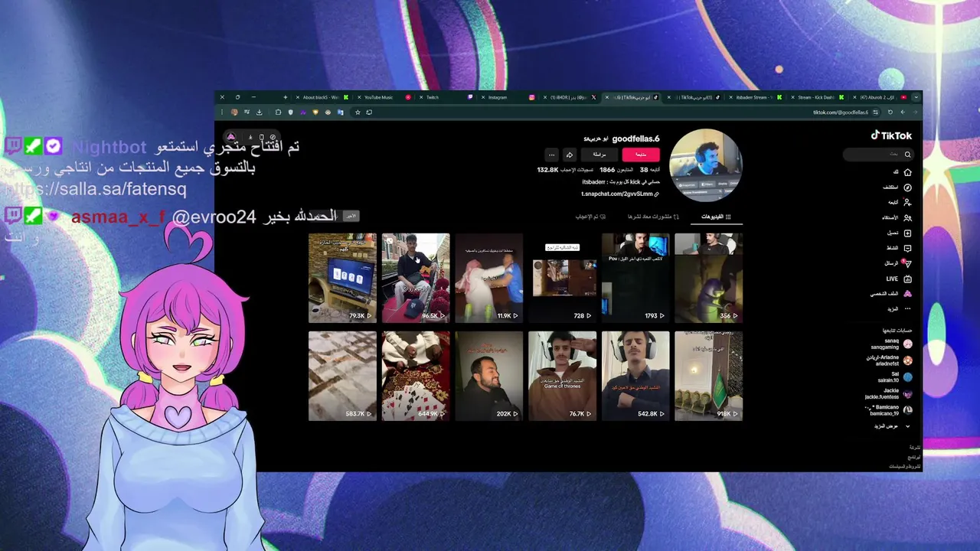Open the video with 356 views
The width and height of the screenshot is (980, 551).
pyautogui.click(x=709, y=278)
